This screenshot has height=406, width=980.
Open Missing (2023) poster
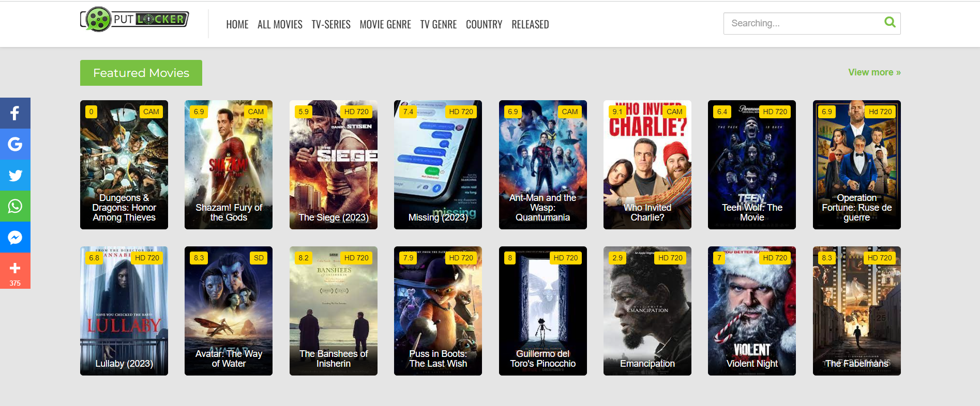click(x=438, y=165)
